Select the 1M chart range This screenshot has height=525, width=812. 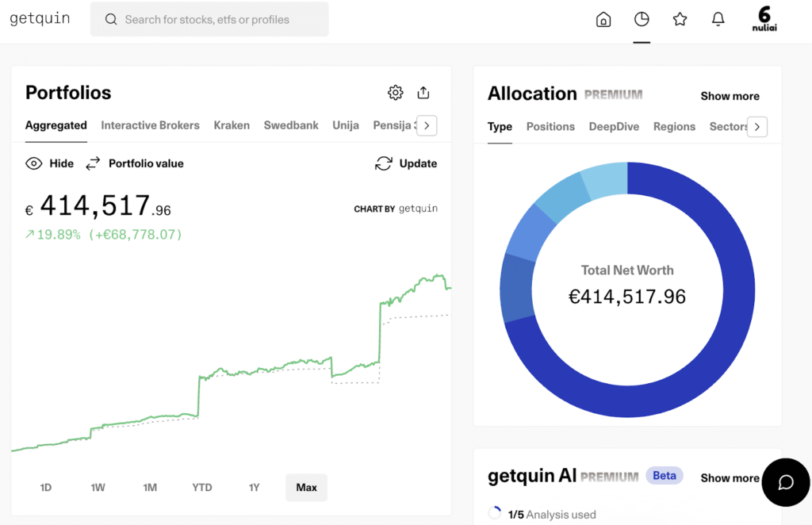[x=150, y=487]
